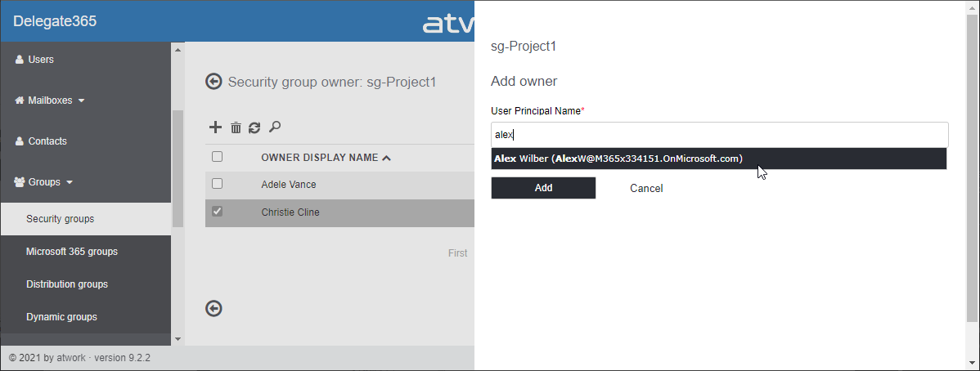This screenshot has width=980, height=371.
Task: Click the refresh arrows icon
Action: point(254,127)
